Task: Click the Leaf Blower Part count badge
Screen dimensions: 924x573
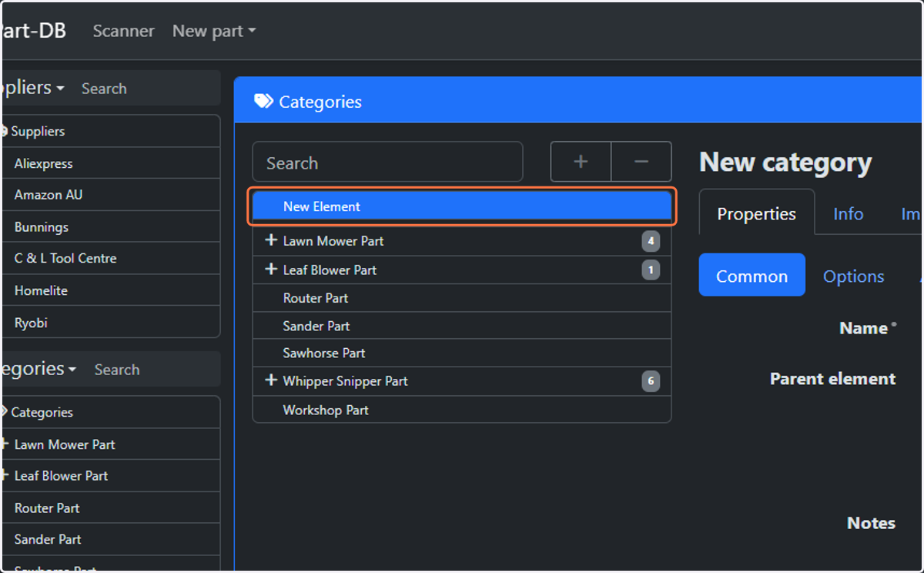Action: click(x=651, y=270)
